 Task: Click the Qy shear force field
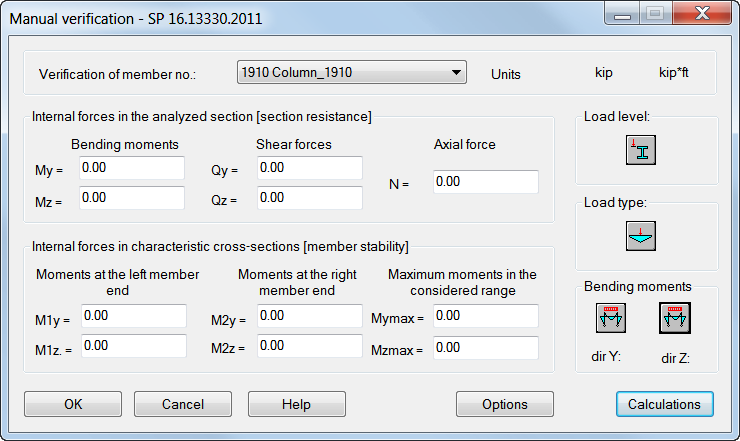click(310, 168)
